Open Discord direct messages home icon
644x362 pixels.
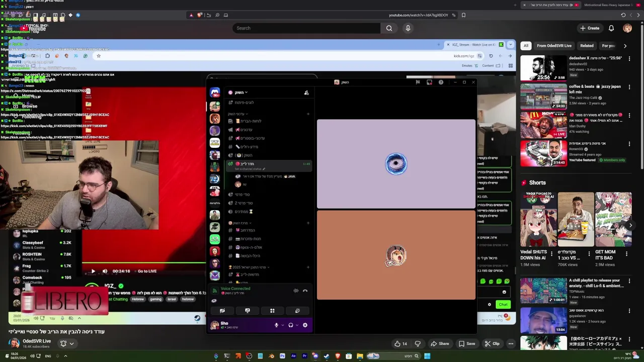pos(215,93)
